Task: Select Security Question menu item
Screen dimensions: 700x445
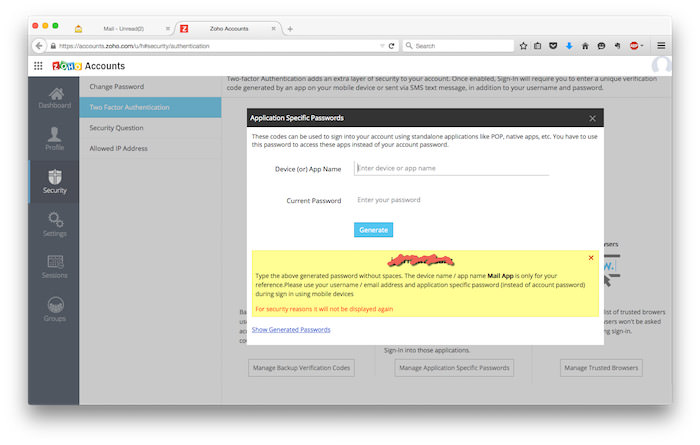Action: (x=150, y=128)
